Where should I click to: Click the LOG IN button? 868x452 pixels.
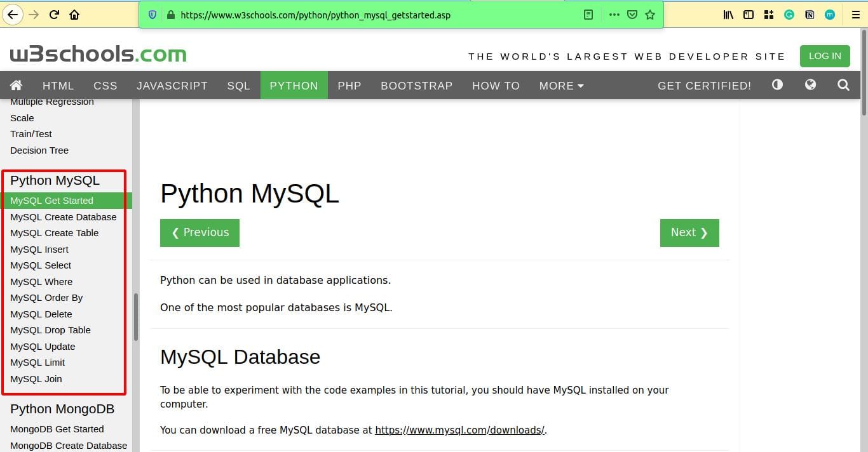pos(825,56)
